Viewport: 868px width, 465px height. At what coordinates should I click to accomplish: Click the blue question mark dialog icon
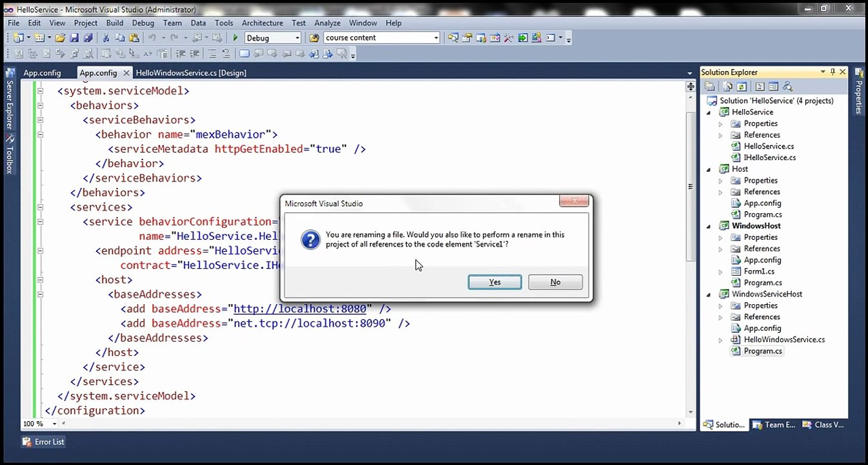click(310, 241)
